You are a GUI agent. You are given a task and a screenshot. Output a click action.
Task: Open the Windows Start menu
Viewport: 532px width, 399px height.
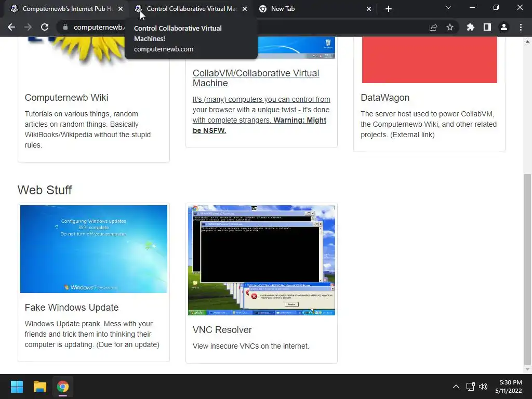point(17,387)
